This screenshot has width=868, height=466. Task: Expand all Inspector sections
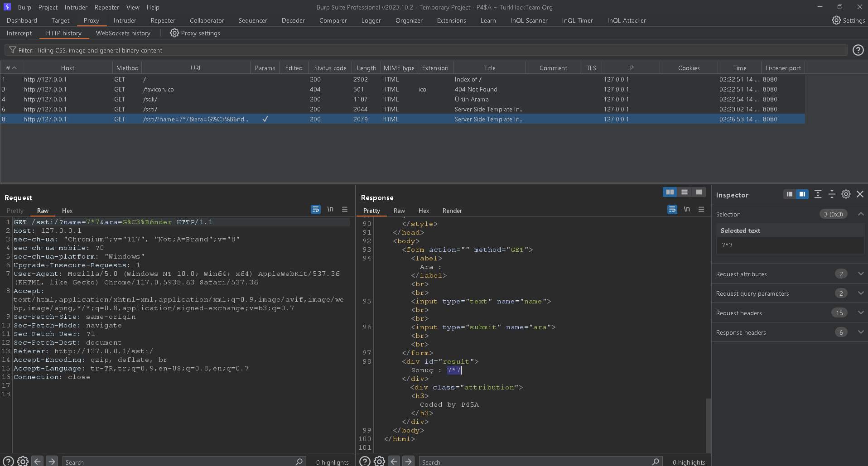tap(818, 194)
